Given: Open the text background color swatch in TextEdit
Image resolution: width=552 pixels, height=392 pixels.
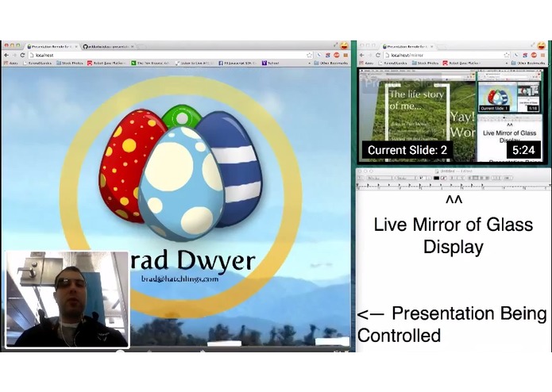Looking at the screenshot, I should point(444,178).
